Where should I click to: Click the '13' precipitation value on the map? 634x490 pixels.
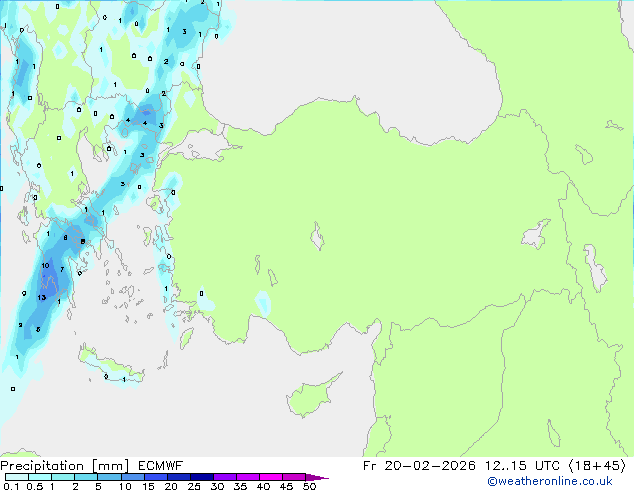coord(42,298)
